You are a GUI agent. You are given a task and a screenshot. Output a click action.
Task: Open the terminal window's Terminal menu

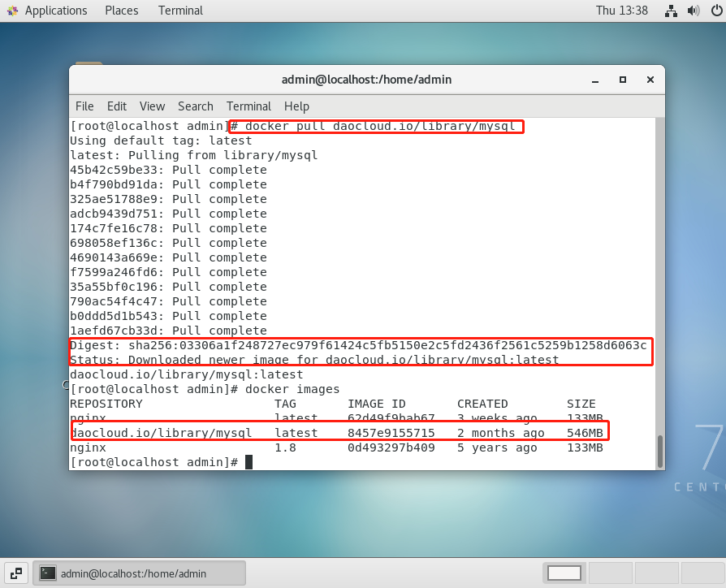tap(248, 106)
